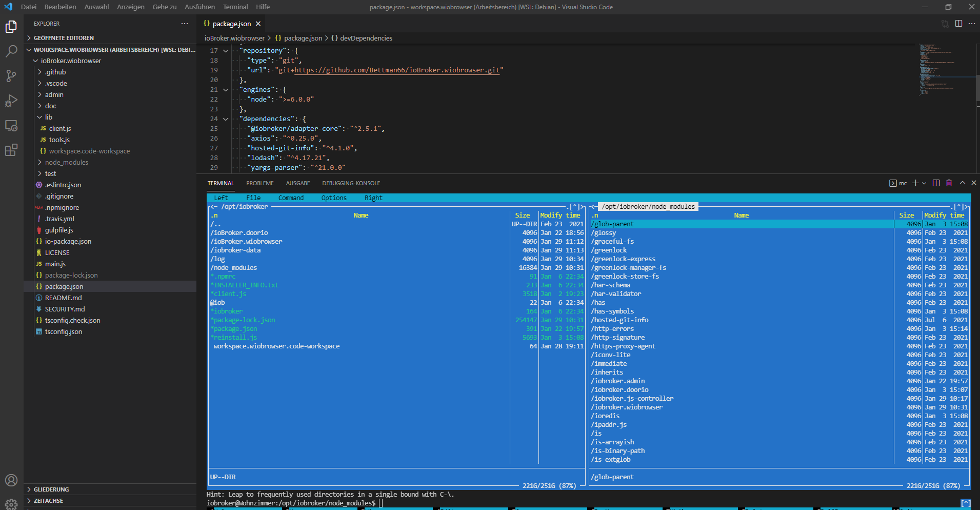This screenshot has width=980, height=510.
Task: Close the terminal panel
Action: click(x=974, y=183)
